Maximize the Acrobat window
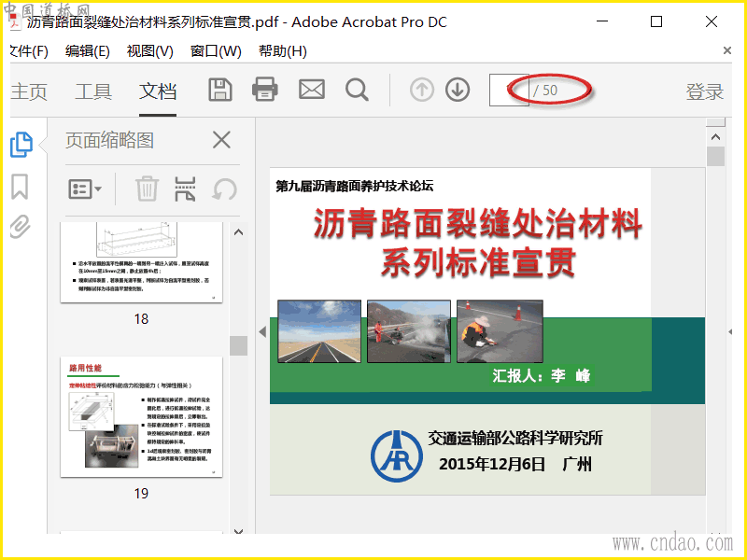 click(656, 21)
